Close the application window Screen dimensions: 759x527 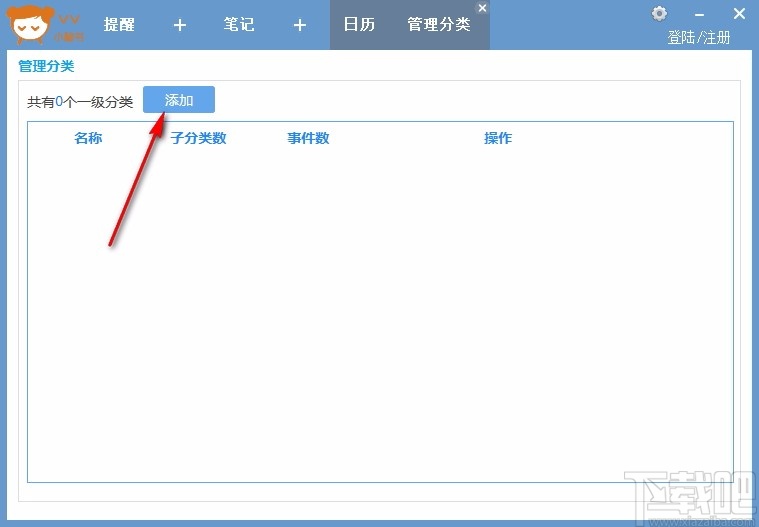tap(739, 14)
